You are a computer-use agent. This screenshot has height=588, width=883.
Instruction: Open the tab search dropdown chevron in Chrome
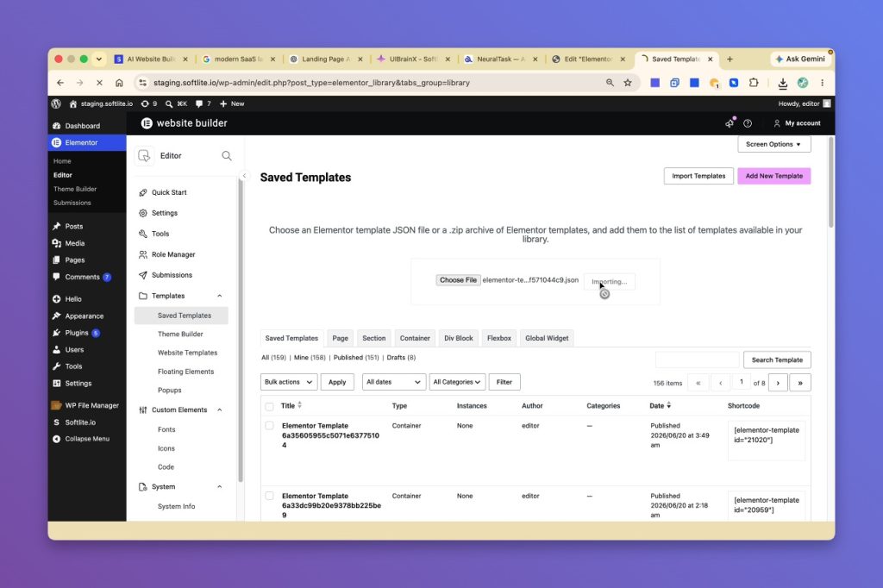click(98, 59)
